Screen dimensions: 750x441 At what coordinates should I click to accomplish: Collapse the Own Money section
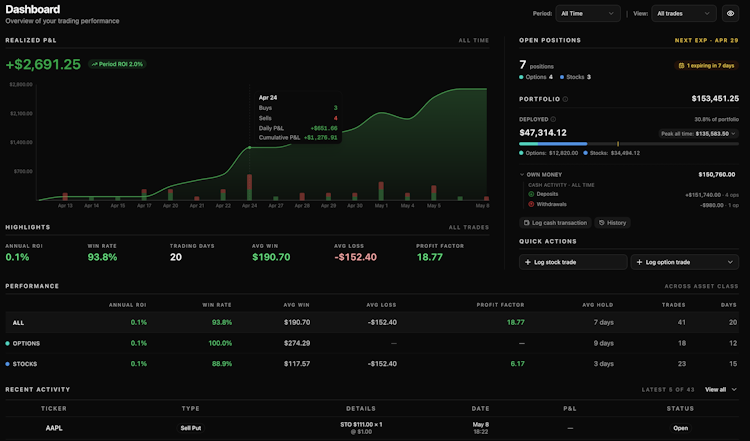coord(522,175)
